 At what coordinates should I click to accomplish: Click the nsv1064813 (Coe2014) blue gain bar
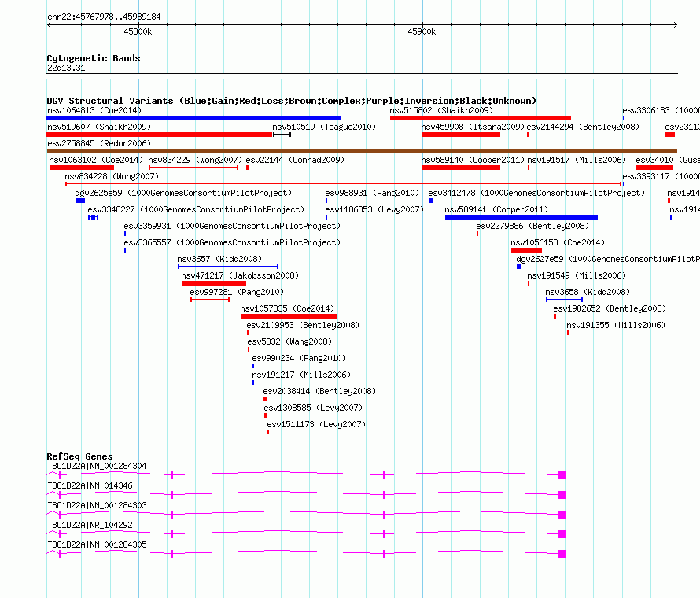click(x=193, y=118)
